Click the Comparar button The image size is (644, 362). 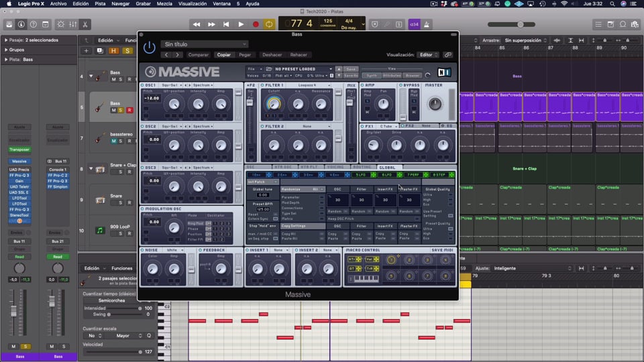(199, 54)
